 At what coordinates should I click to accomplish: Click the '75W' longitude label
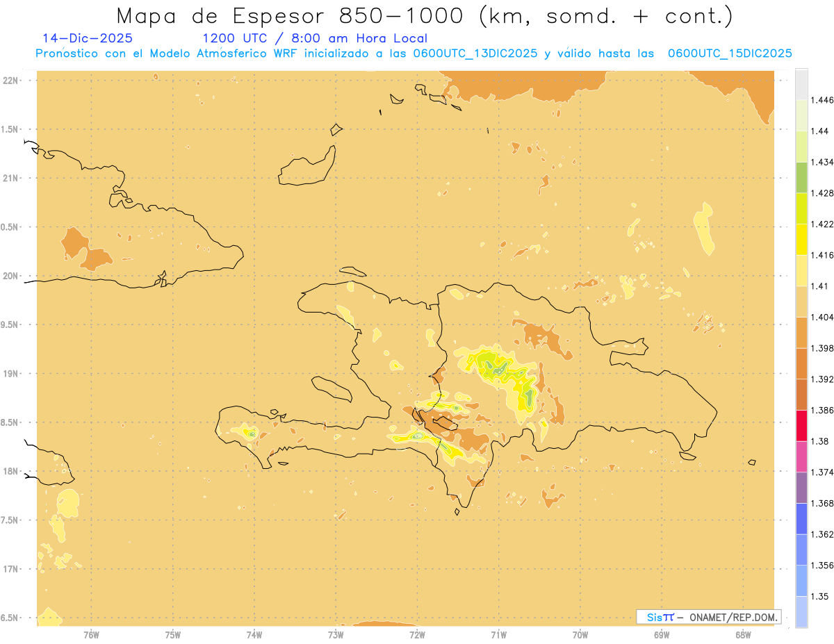173,635
